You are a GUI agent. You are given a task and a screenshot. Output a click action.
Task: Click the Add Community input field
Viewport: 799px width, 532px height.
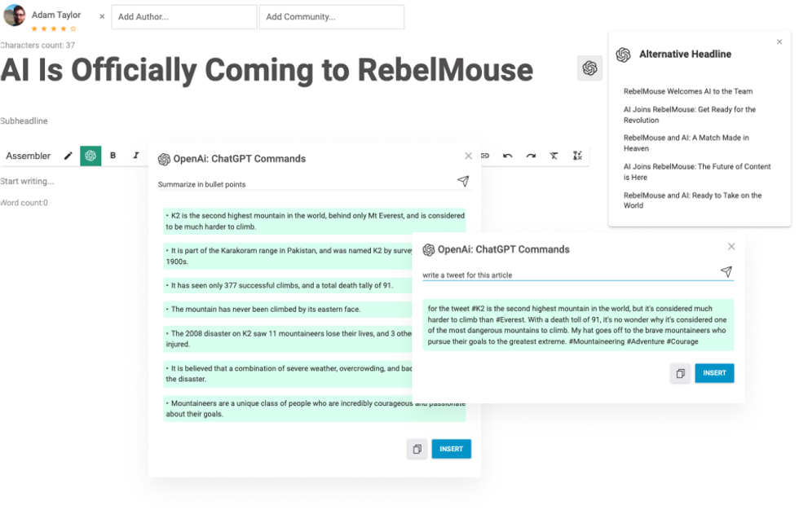pyautogui.click(x=331, y=17)
